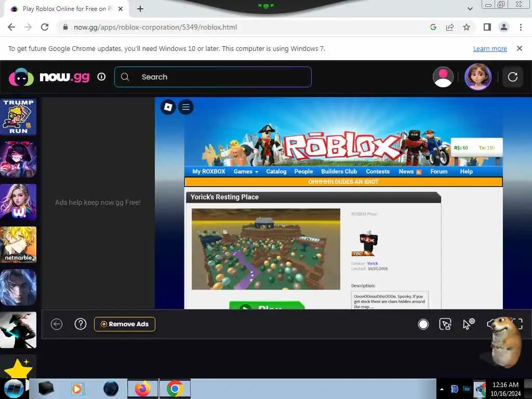Click the orange OHHHHH DUDES AN IDIOT banner
Screen dimensions: 532x399
point(343,181)
